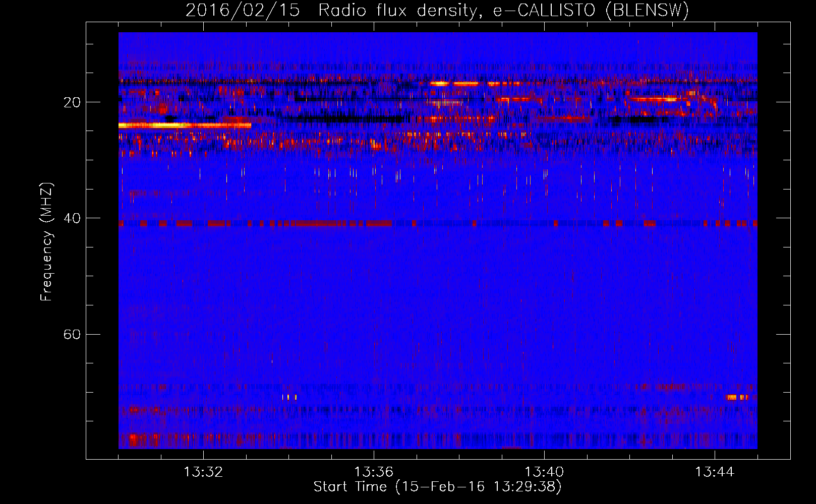Click the 'Start Time (15-Feb-16 13:29:38)' label
This screenshot has height=504, width=816.
437,487
